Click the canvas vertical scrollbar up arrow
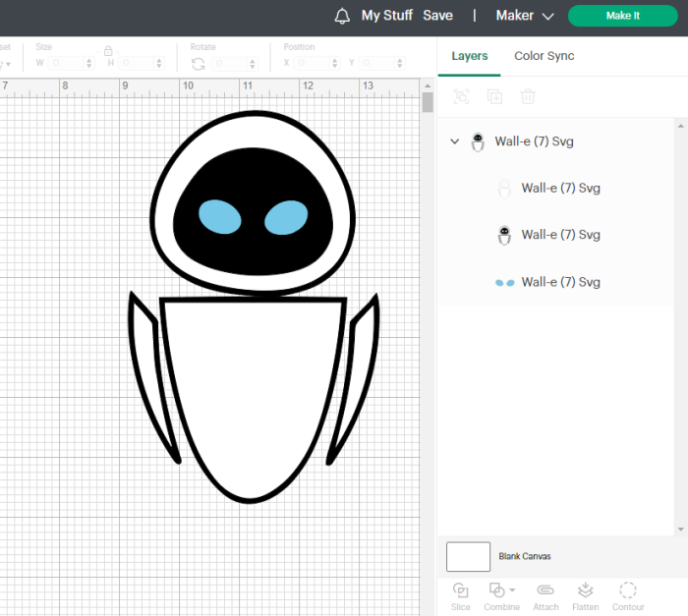This screenshot has height=616, width=688. (428, 85)
